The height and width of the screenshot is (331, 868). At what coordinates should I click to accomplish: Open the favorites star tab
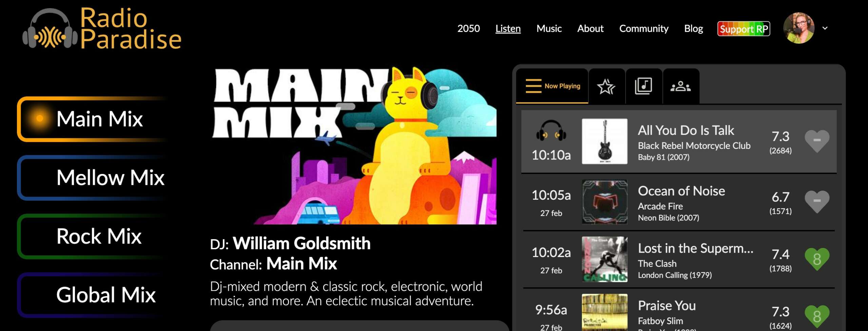[607, 86]
